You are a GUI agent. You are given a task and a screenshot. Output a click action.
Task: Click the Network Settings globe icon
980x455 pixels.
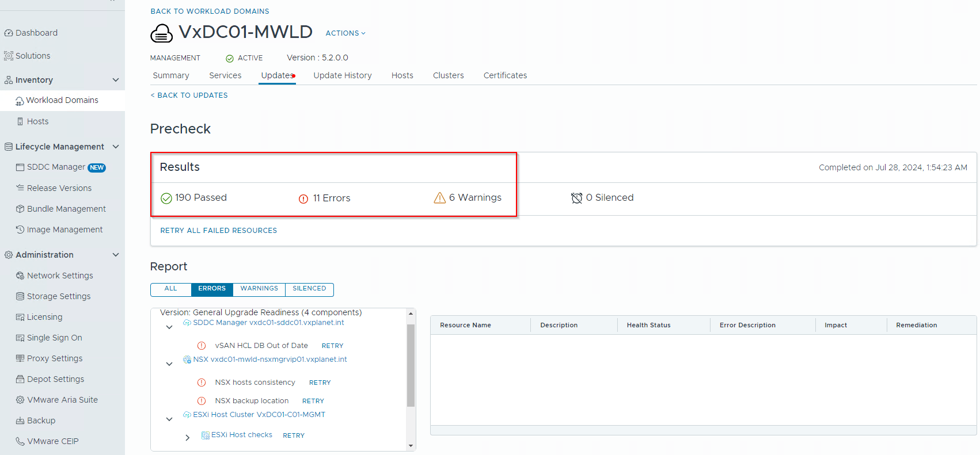coord(20,276)
